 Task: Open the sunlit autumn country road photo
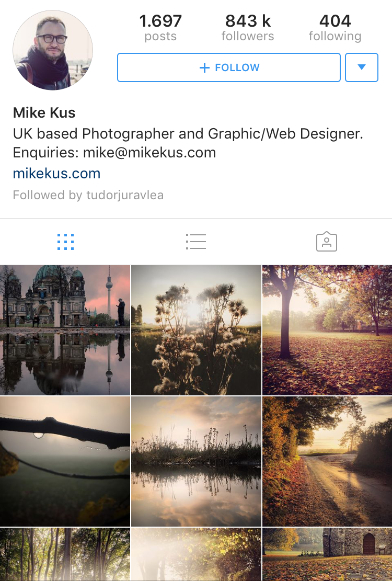click(327, 461)
